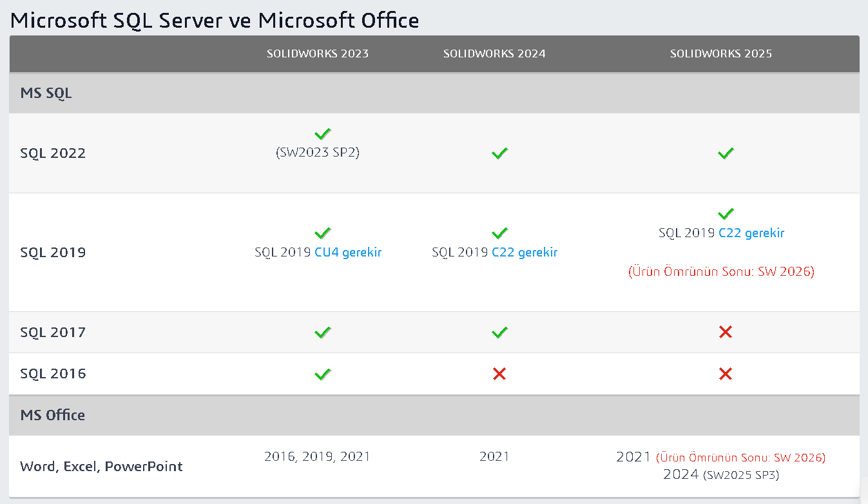Viewport: 868px width, 504px height.
Task: Select the SQL 2022 row label
Action: [53, 153]
